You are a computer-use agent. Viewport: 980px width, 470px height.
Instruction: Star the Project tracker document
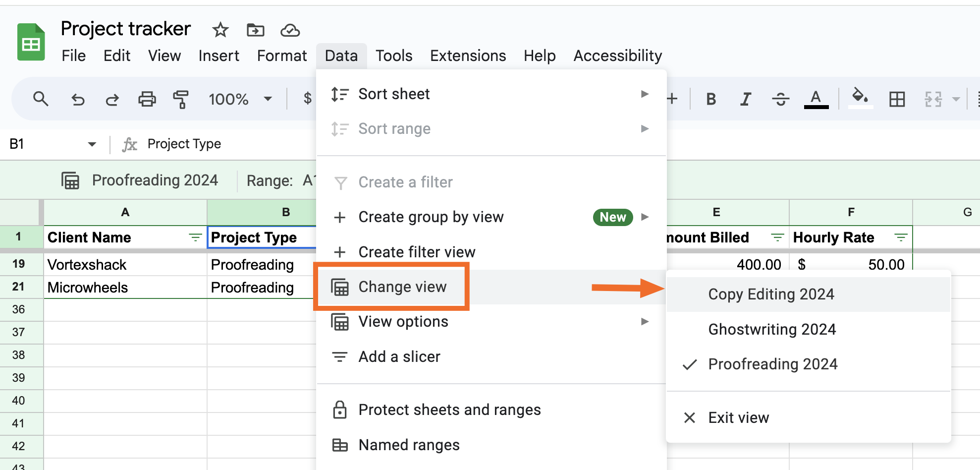[x=220, y=30]
